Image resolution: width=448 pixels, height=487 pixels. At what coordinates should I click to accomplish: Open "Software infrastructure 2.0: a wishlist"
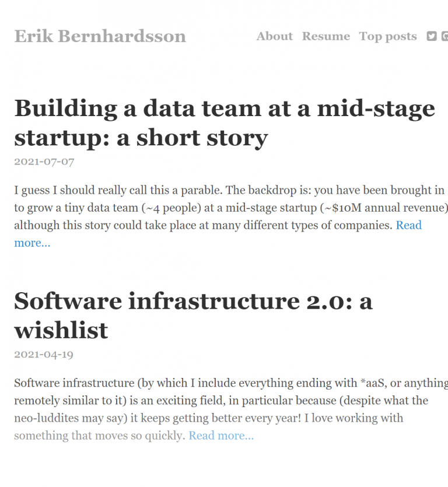(x=194, y=316)
